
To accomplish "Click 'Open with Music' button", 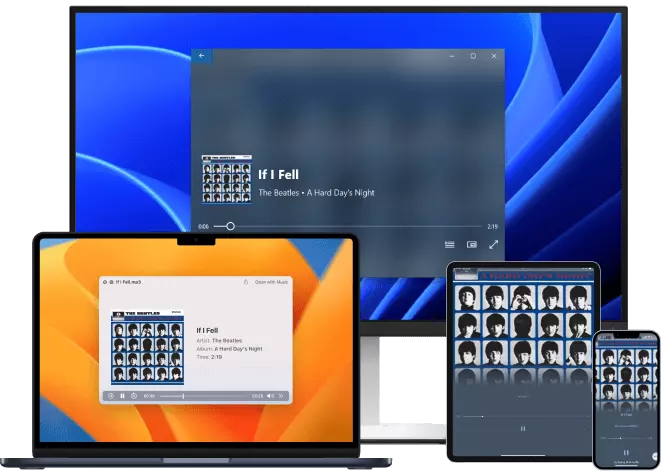I will [271, 282].
